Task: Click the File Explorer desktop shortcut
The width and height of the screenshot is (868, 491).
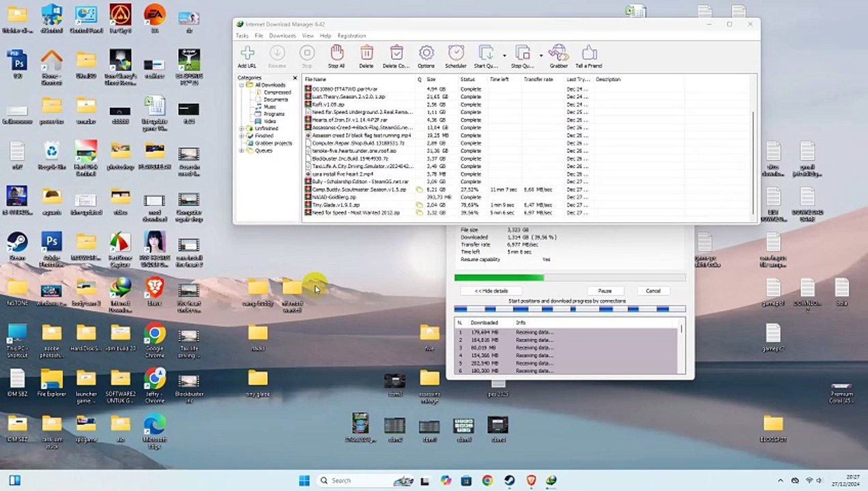Action: (x=51, y=383)
